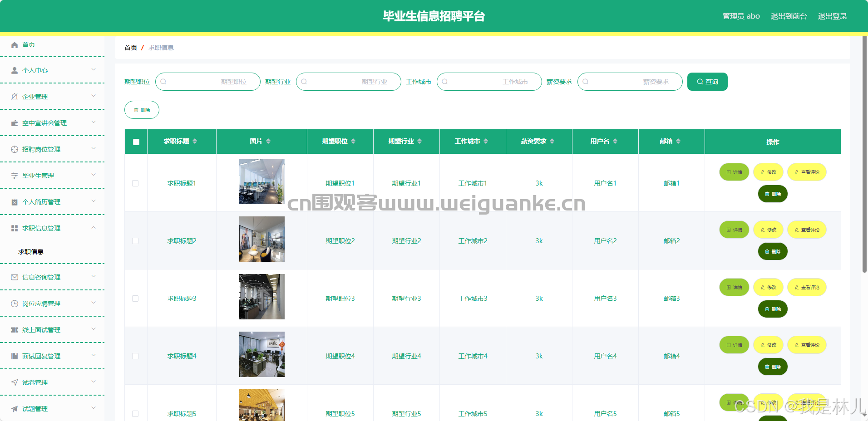Sort by 求职标题 column arrows
Screen dimensions: 868x421
click(x=195, y=141)
